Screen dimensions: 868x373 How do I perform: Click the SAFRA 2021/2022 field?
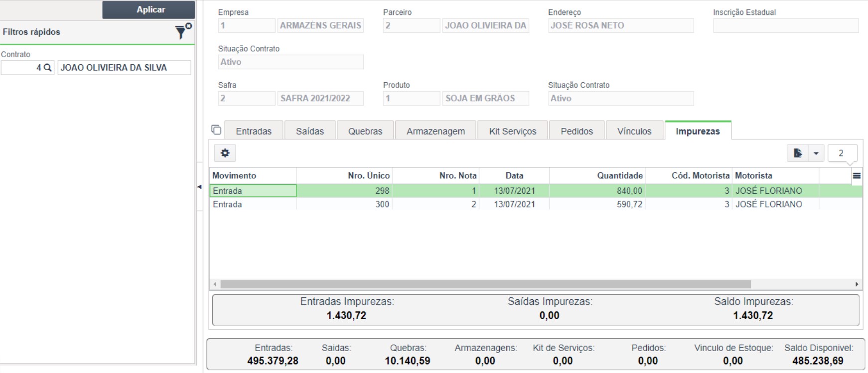point(320,98)
